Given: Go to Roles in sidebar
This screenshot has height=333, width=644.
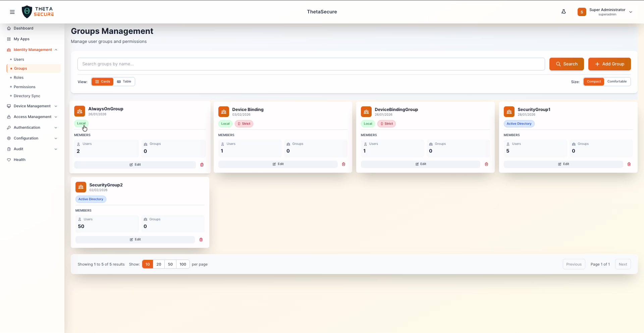Looking at the screenshot, I should point(18,78).
